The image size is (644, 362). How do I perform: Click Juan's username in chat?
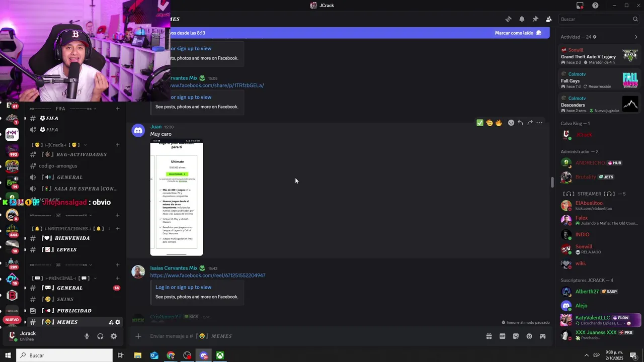pyautogui.click(x=156, y=127)
